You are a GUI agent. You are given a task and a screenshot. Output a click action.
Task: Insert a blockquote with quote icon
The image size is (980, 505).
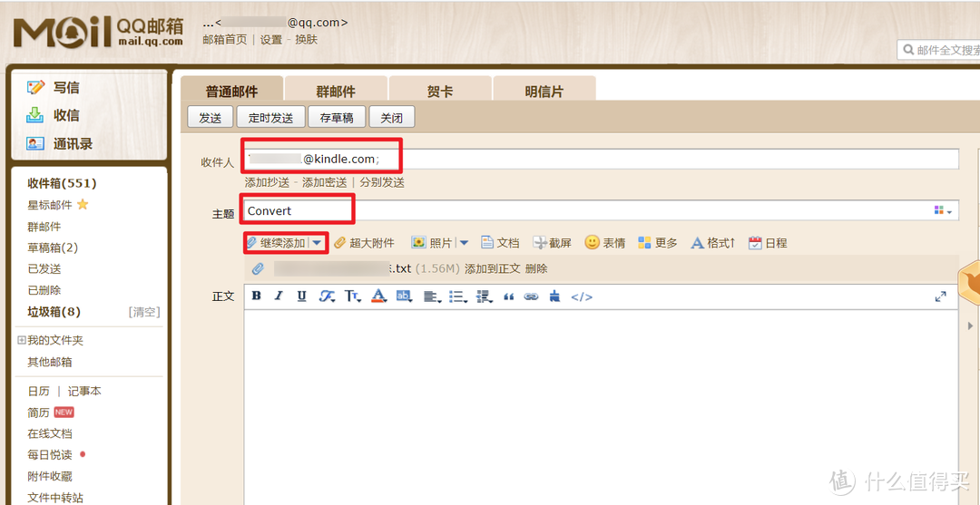click(509, 297)
